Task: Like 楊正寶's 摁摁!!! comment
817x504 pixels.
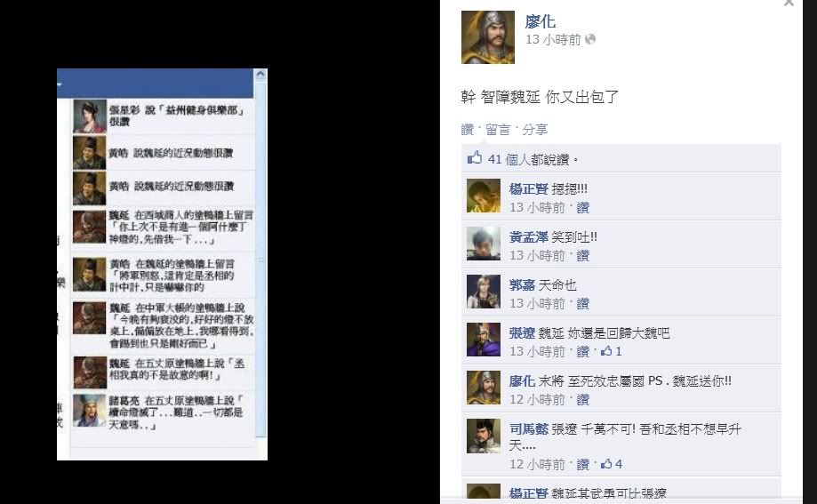Action: 582,207
